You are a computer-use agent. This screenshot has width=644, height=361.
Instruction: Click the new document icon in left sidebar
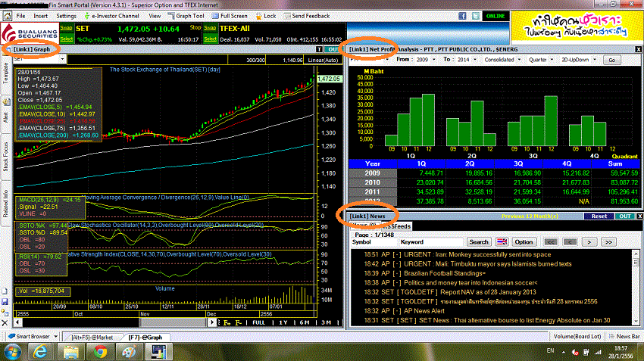(x=5, y=291)
